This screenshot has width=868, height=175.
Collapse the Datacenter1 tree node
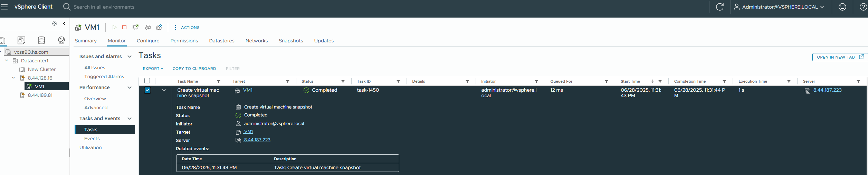(x=7, y=61)
